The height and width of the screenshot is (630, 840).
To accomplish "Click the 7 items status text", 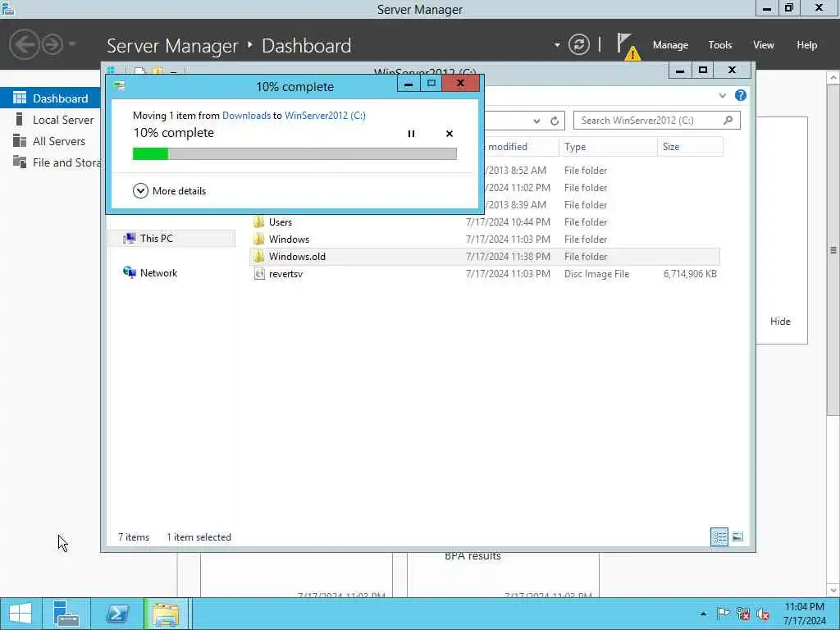I will point(134,536).
